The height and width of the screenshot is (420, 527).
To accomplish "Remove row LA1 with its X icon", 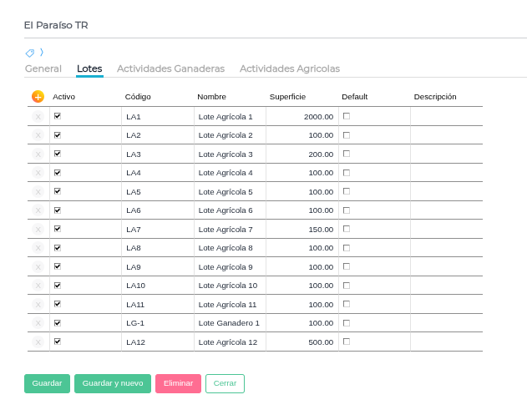I will (38, 117).
